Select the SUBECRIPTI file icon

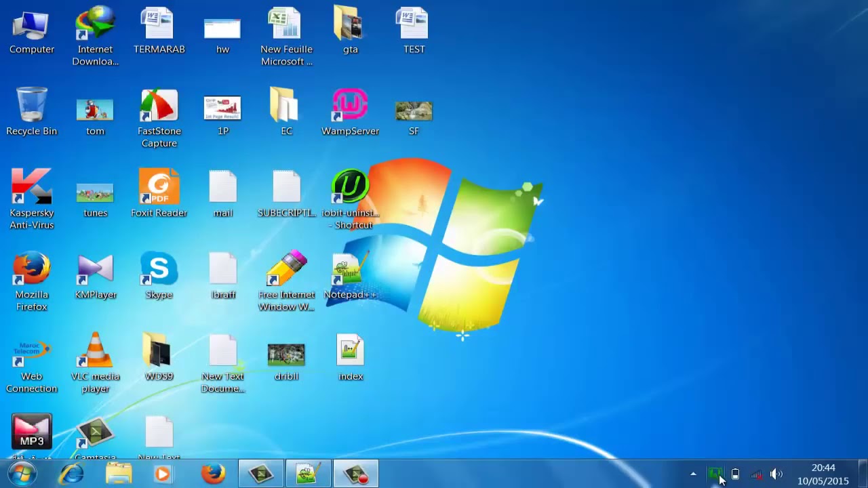pyautogui.click(x=286, y=194)
